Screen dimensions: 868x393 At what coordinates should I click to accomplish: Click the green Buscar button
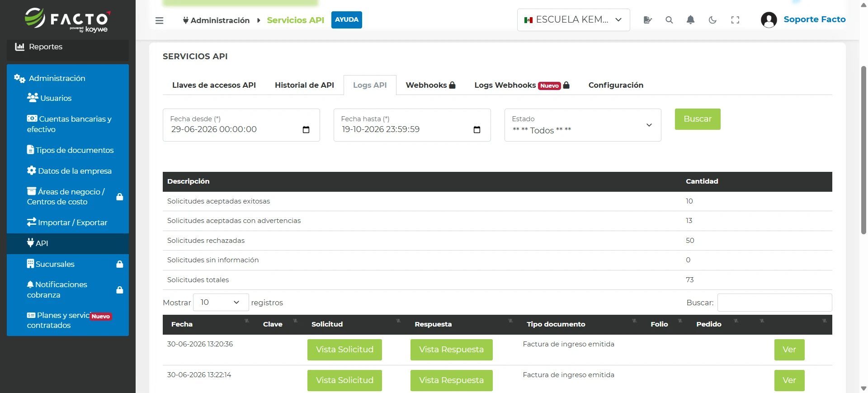pyautogui.click(x=698, y=119)
